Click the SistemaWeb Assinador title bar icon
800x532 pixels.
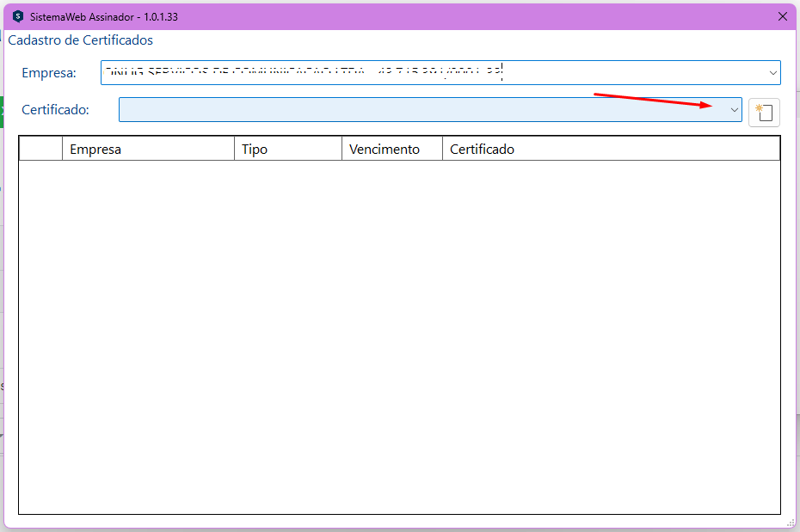[x=18, y=16]
